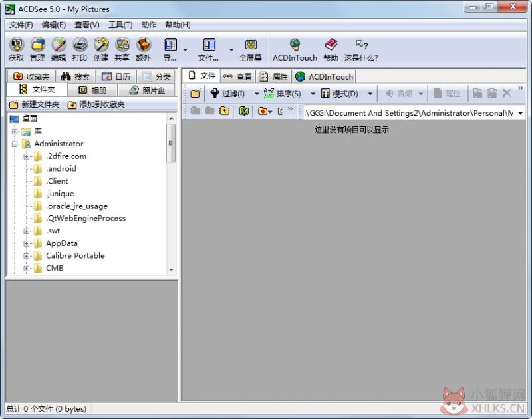Click the 新建文件夹 new folder button
532x419 pixels.
tap(35, 104)
